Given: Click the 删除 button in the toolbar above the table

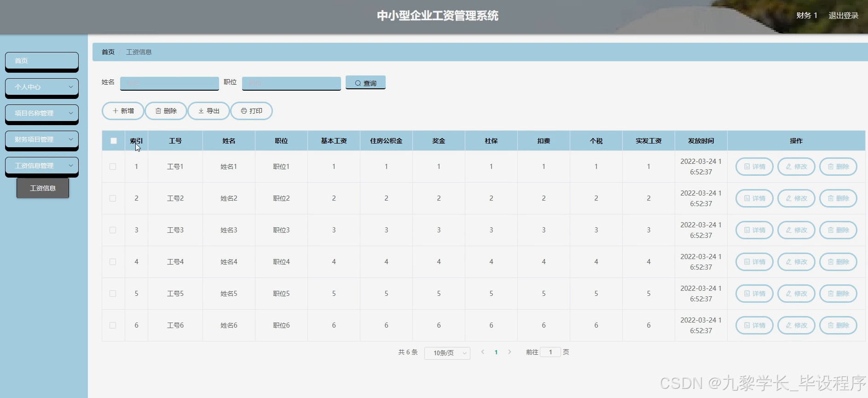Looking at the screenshot, I should coord(166,111).
